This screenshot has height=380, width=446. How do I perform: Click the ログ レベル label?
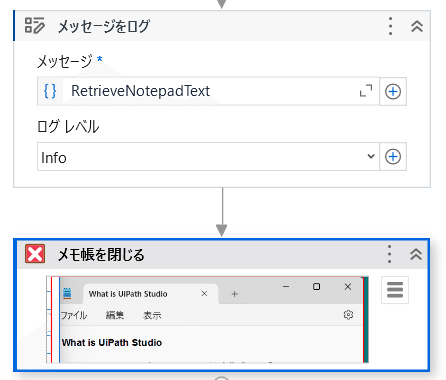pos(68,127)
